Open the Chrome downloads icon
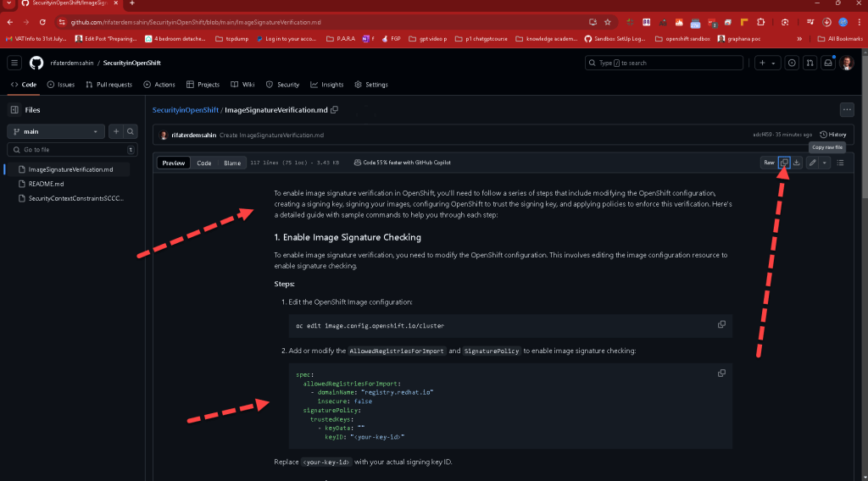Image resolution: width=868 pixels, height=481 pixels. [826, 22]
